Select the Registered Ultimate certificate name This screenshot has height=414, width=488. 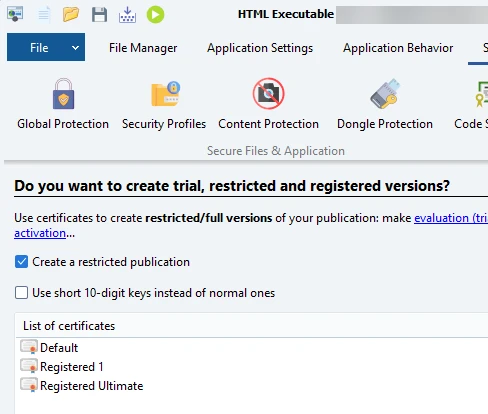tap(92, 386)
